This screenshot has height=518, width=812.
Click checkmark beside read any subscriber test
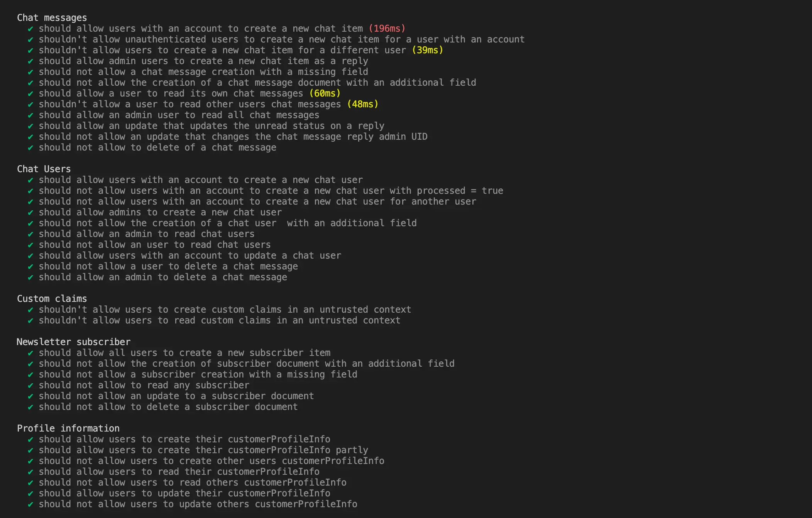(x=30, y=386)
